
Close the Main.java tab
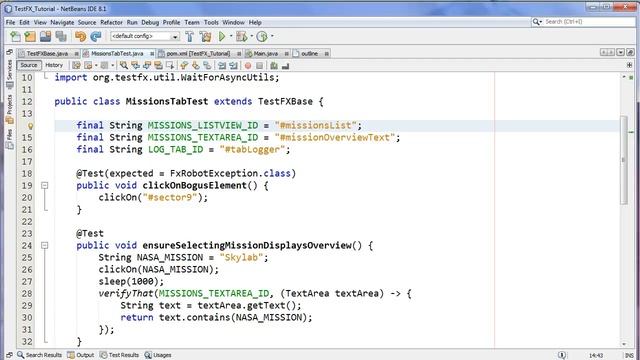(x=287, y=54)
